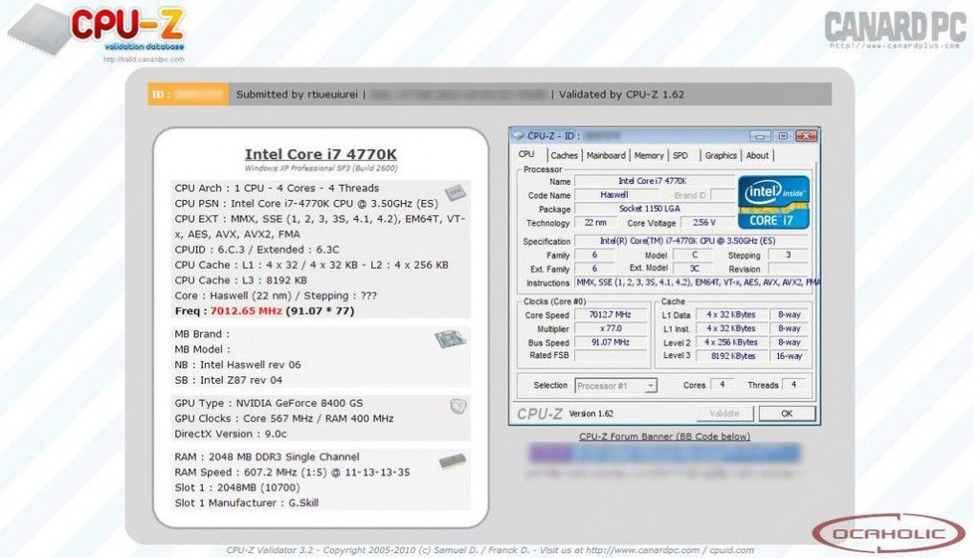Click 'CPU Cache : L3 : 8192 KB' line
This screenshot has height=558, width=980.
coord(240,279)
